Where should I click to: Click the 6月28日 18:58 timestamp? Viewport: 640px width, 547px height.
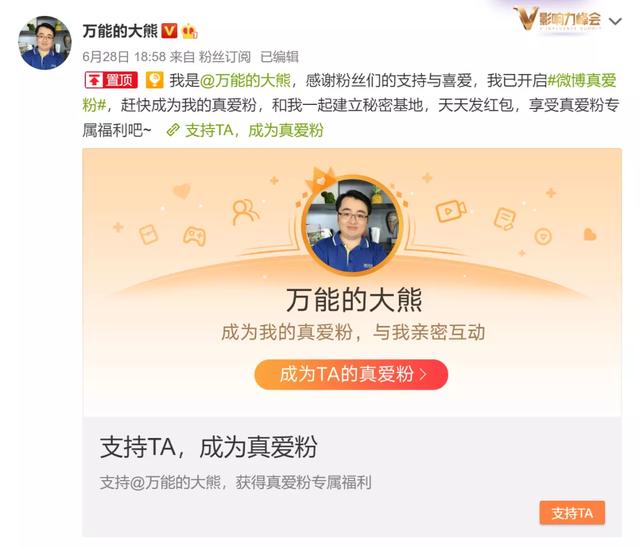(x=124, y=57)
